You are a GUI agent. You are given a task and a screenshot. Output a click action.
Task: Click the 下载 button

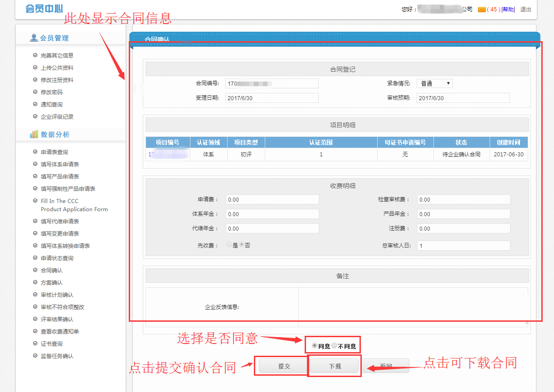[x=335, y=366]
